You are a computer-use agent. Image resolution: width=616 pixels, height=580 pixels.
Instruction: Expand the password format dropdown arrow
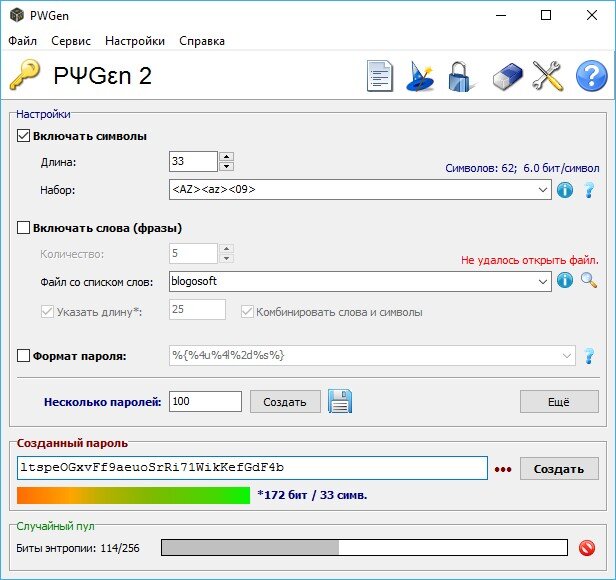(566, 356)
